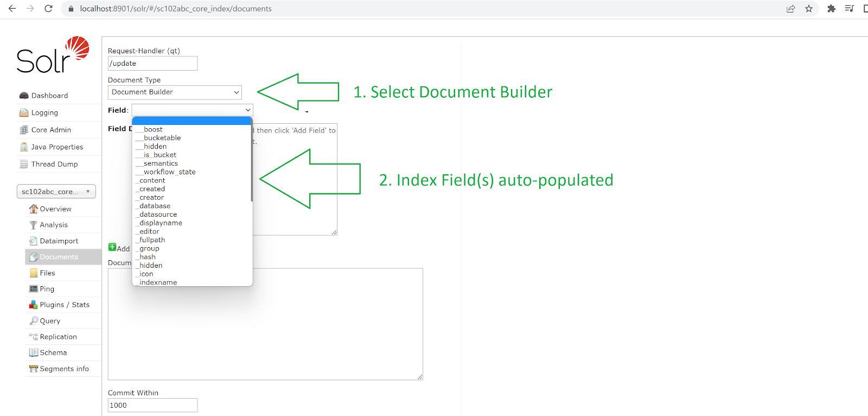Viewport: 868px width, 416px height.
Task: Open the sc102abc_core selector
Action: [x=56, y=192]
